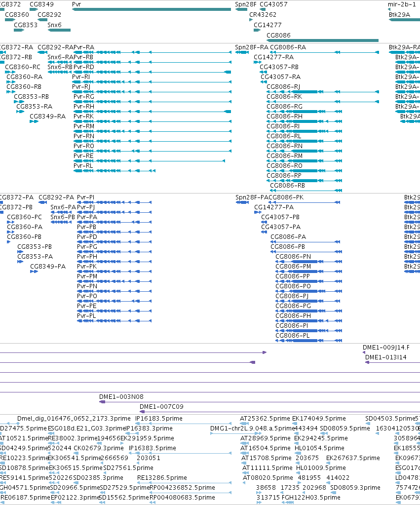Open the 'mir-2b-1' gene label
This screenshot has height=505, width=420.
[402, 4]
